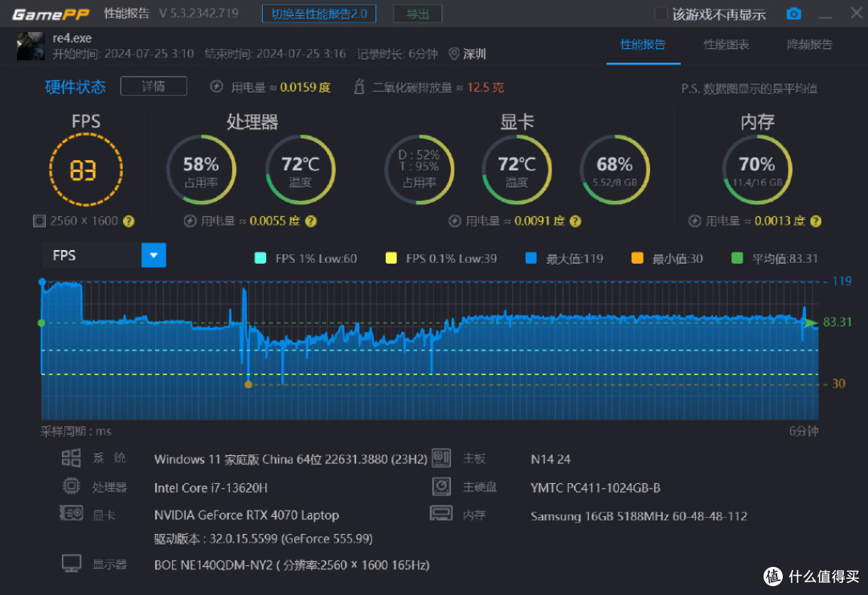Click the hard disk icon beside 主硬盘
Image resolution: width=868 pixels, height=595 pixels.
coord(441,486)
